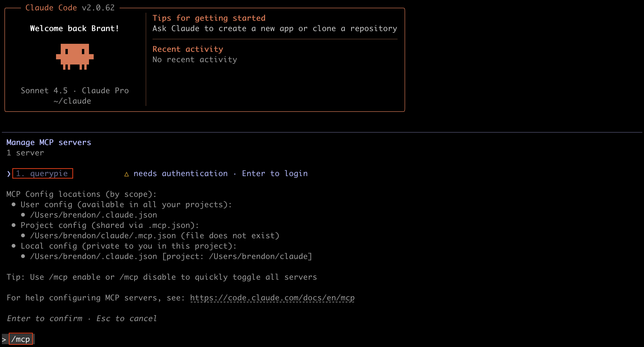Viewport: 644px width, 347px height.
Task: Click the 'Manage MCP servers' heading
Action: [49, 142]
